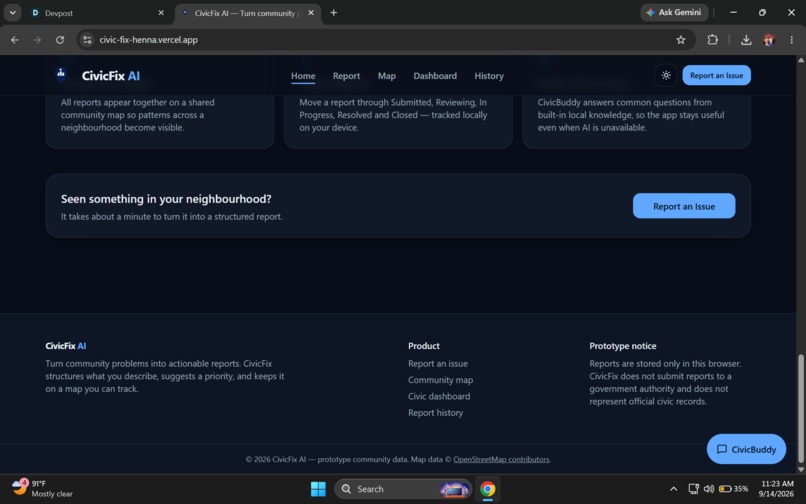The width and height of the screenshot is (806, 504).
Task: Click Report an Issue in neighbourhood banner
Action: pyautogui.click(x=684, y=206)
